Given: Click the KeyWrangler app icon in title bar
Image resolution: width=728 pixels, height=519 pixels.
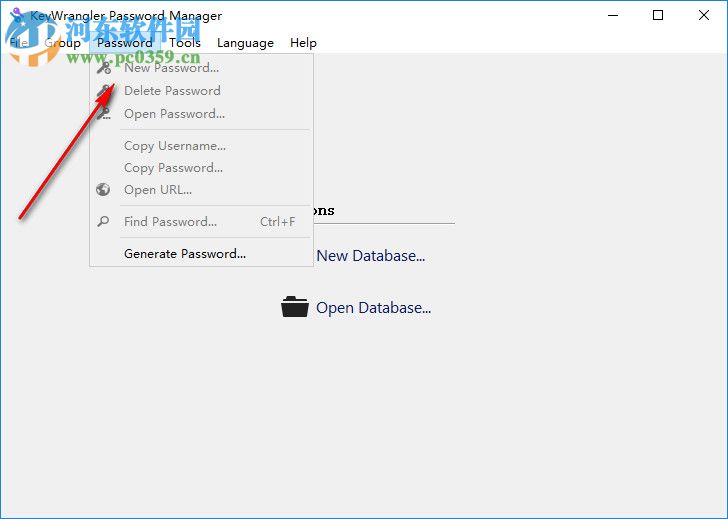Looking at the screenshot, I should 17,15.
